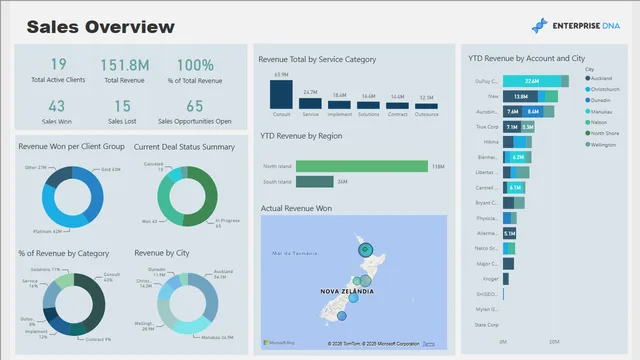Click the 6.2M bar segment in Blenhei row
The height and width of the screenshot is (360, 640).
point(518,157)
